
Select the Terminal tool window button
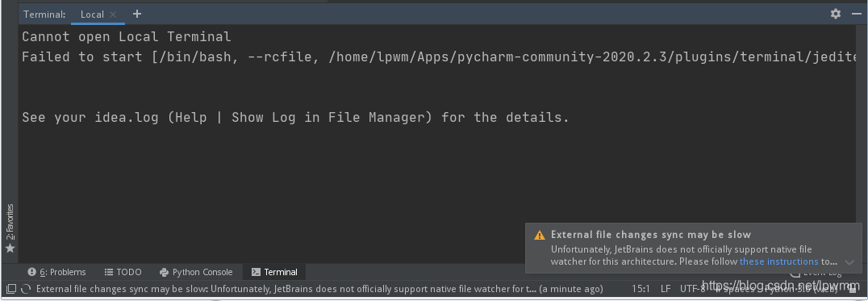point(274,272)
